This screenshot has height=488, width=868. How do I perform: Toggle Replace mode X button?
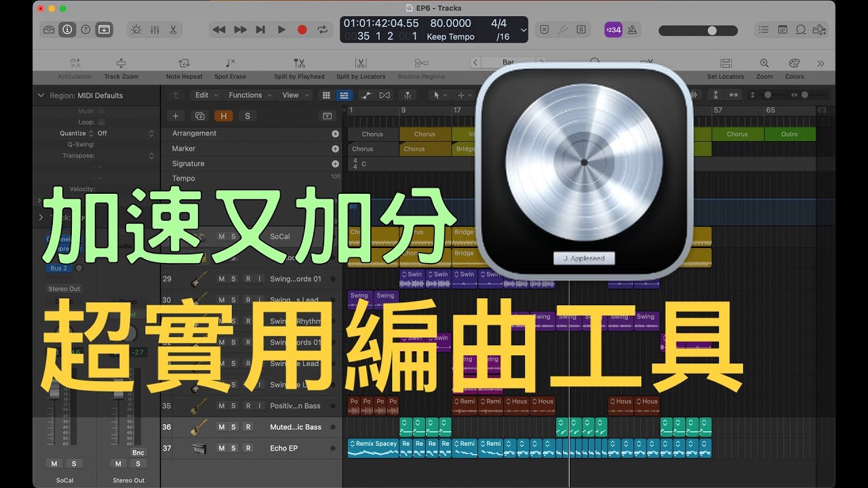click(x=544, y=30)
